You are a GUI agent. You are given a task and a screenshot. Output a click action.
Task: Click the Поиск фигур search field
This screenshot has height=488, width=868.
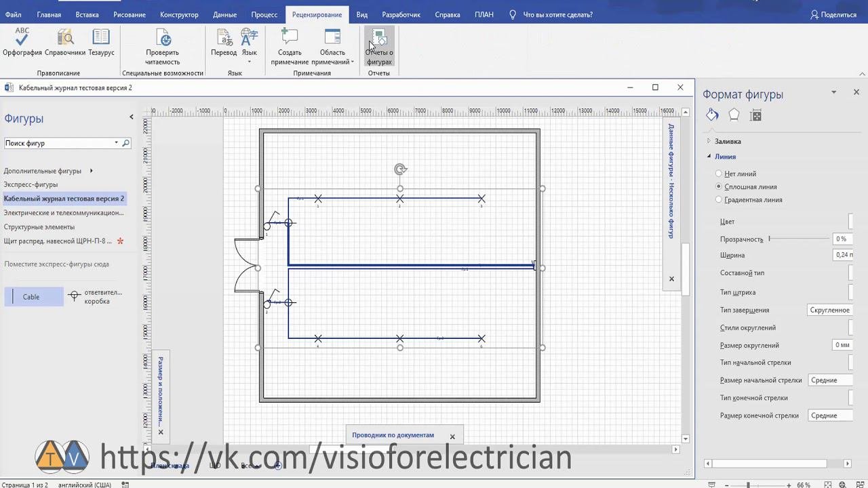click(58, 143)
